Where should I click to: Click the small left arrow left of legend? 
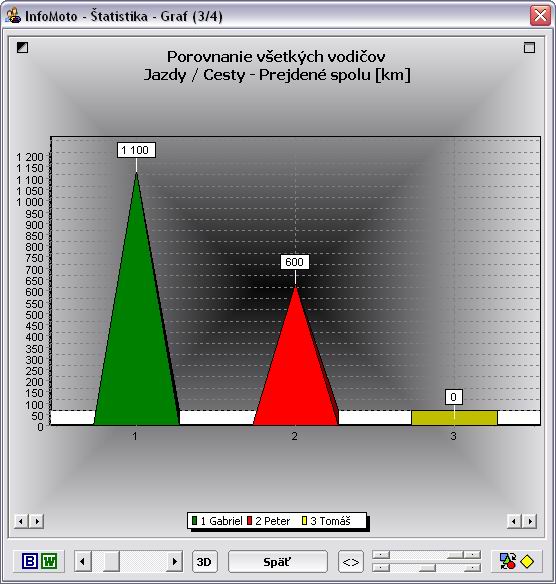click(x=21, y=521)
